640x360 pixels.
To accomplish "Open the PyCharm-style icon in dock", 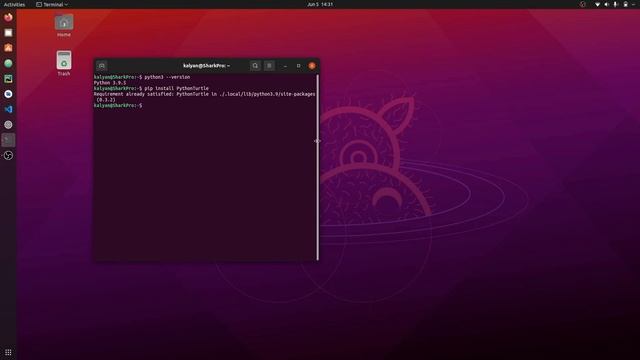I will [x=8, y=79].
